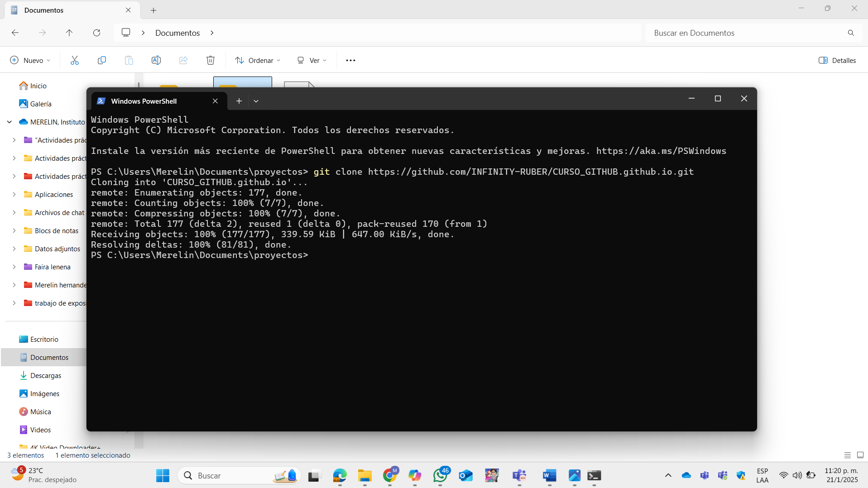Viewport: 868px width, 488px height.
Task: Click the Copilot icon in the taskbar
Action: coord(415,475)
